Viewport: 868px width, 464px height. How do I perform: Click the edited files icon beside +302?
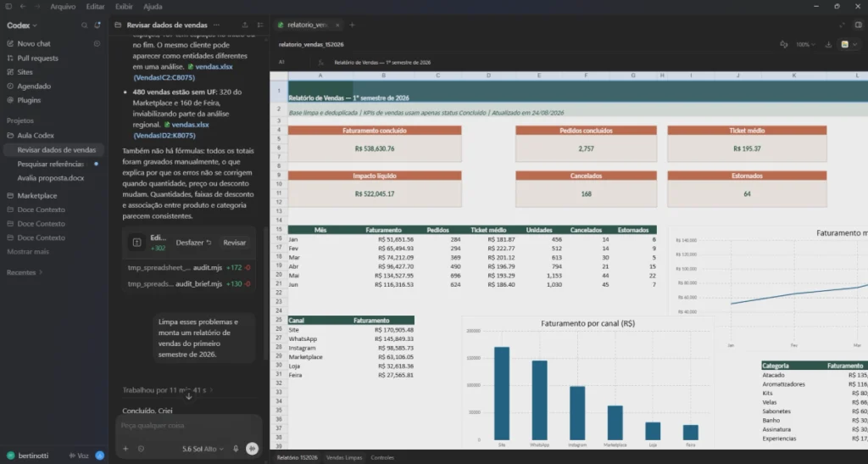(136, 243)
